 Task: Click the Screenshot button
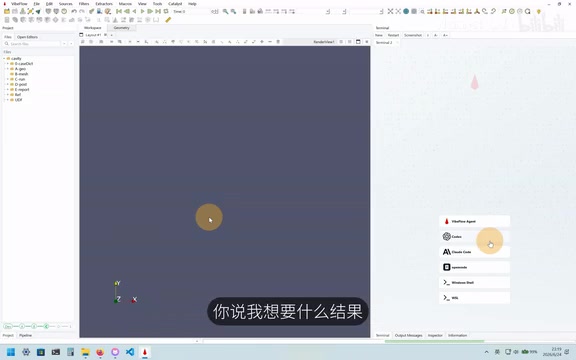[x=413, y=35]
